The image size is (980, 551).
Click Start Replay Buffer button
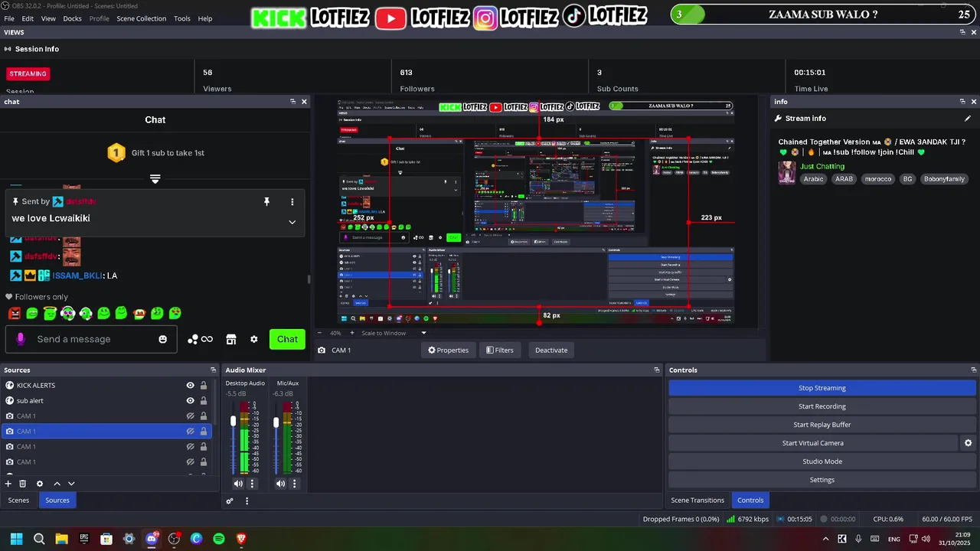[822, 425]
